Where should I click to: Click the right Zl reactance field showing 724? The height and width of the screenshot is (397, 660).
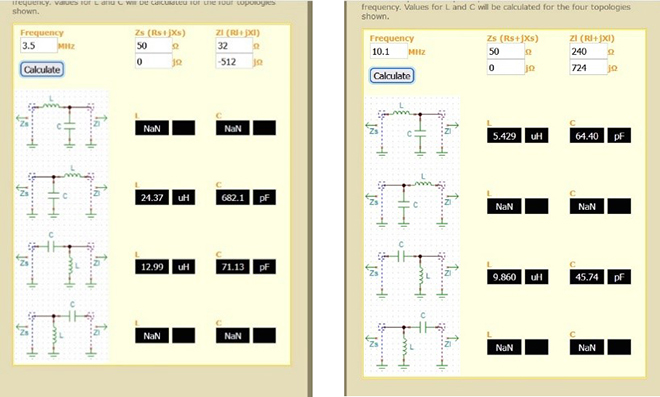click(x=588, y=67)
